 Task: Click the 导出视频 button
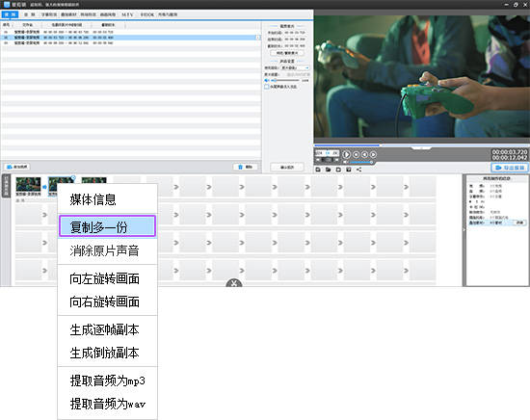pyautogui.click(x=510, y=168)
